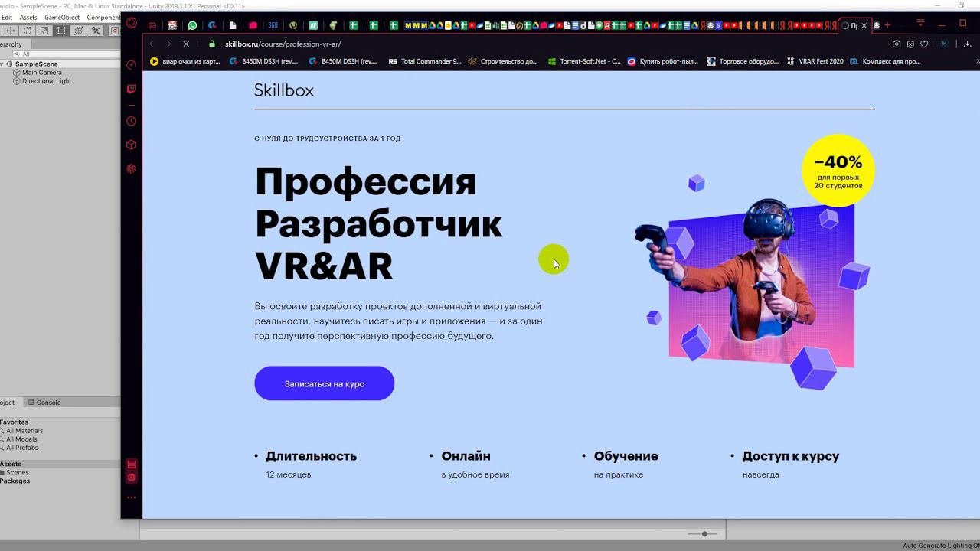Select Unity custom editor tools icon
Image resolution: width=980 pixels, height=551 pixels.
pyautogui.click(x=96, y=31)
